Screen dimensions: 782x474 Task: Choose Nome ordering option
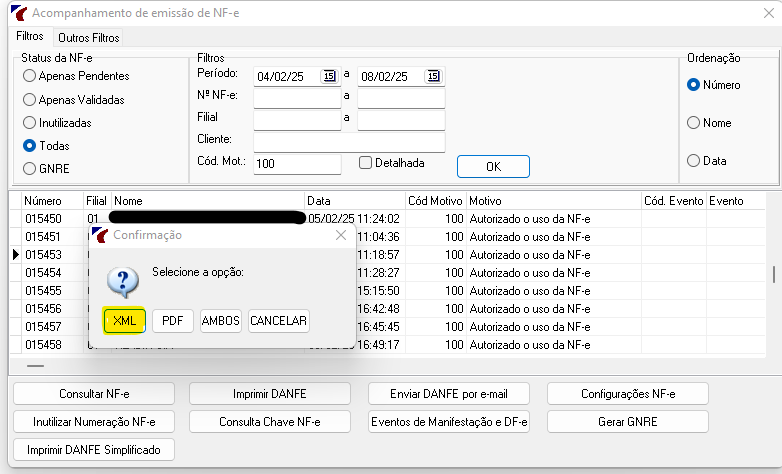pos(693,123)
